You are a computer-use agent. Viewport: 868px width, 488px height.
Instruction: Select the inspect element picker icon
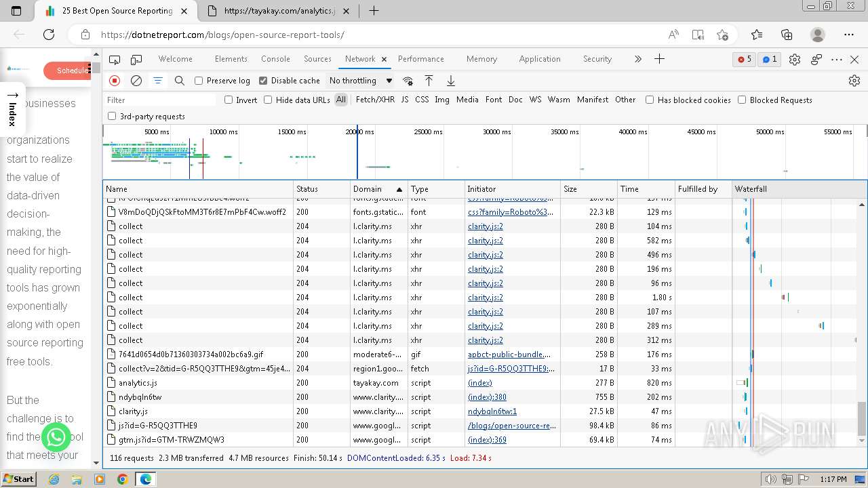click(x=115, y=60)
